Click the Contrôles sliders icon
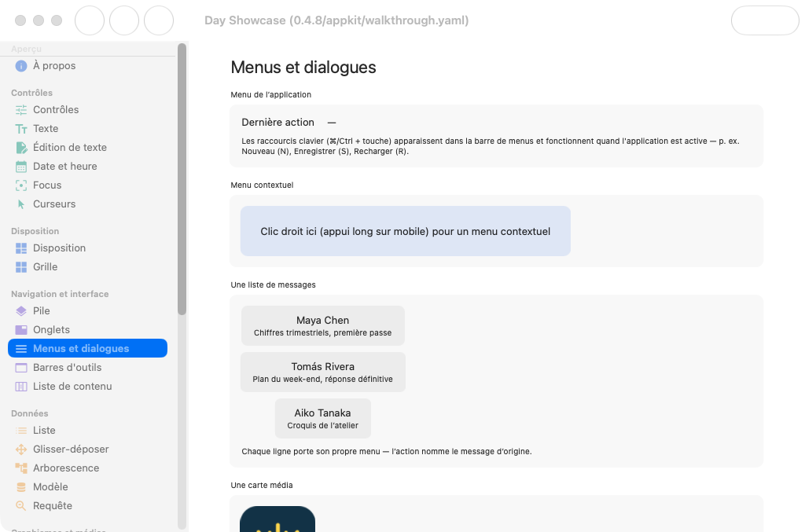This screenshot has width=805, height=532. point(21,110)
